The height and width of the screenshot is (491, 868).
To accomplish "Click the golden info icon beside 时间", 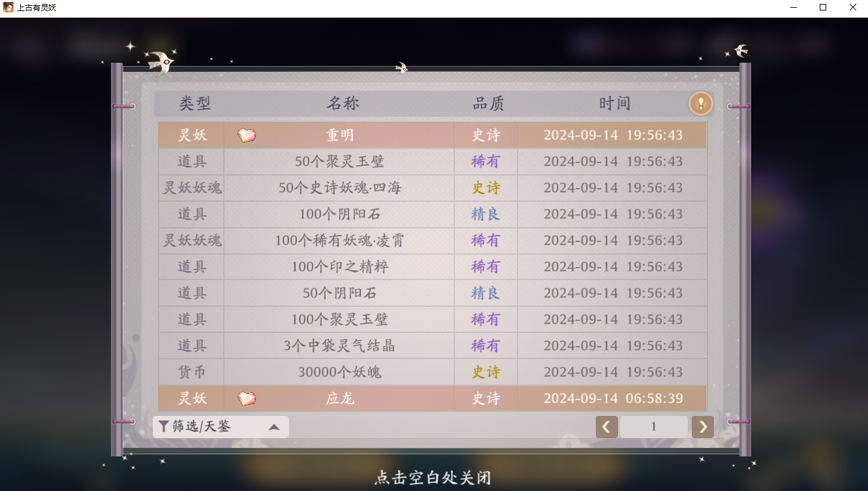I will click(700, 103).
